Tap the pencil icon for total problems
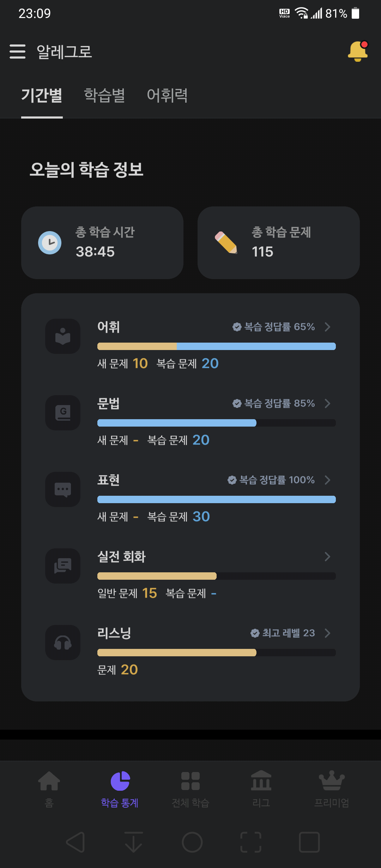 click(x=226, y=243)
